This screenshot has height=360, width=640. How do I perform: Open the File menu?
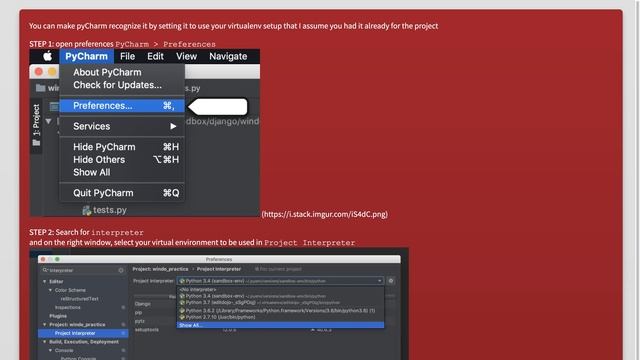click(127, 56)
